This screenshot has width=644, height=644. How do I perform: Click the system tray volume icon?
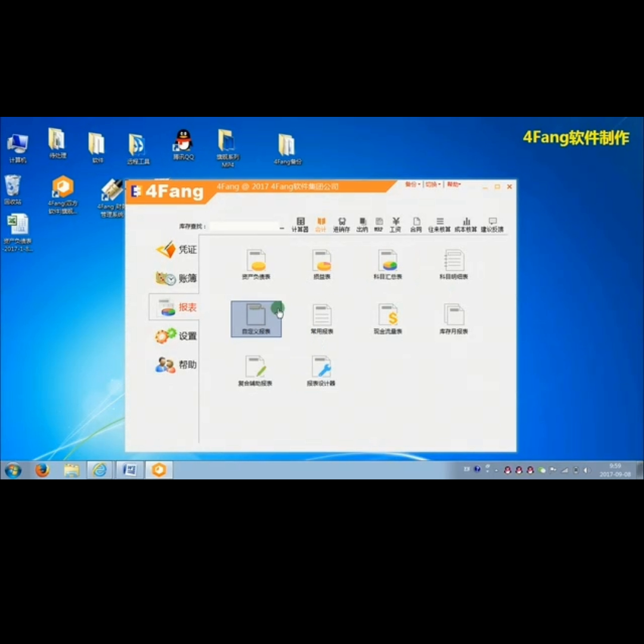pyautogui.click(x=587, y=470)
